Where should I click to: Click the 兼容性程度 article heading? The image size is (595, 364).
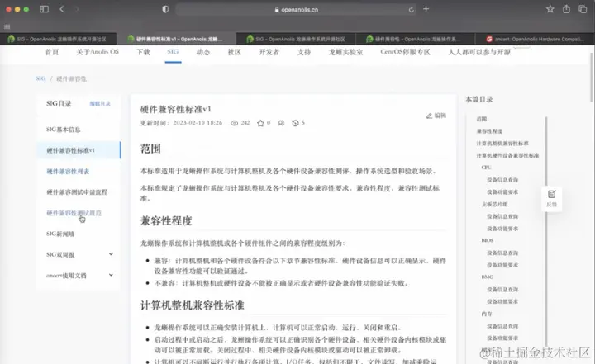click(166, 220)
